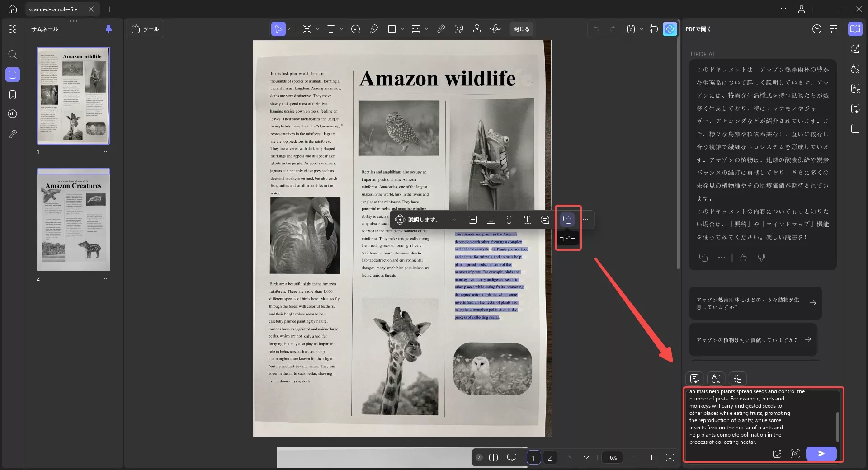Pin the サムネール panel

click(108, 29)
